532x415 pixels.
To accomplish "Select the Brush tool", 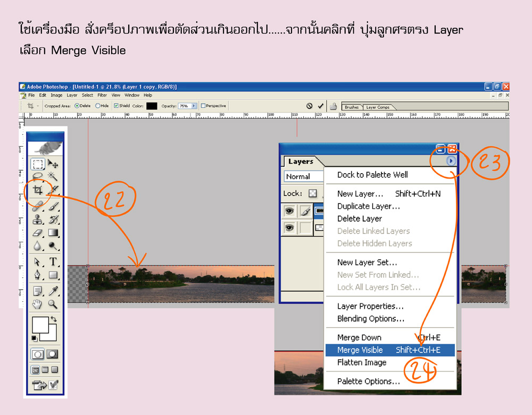I will click(53, 206).
